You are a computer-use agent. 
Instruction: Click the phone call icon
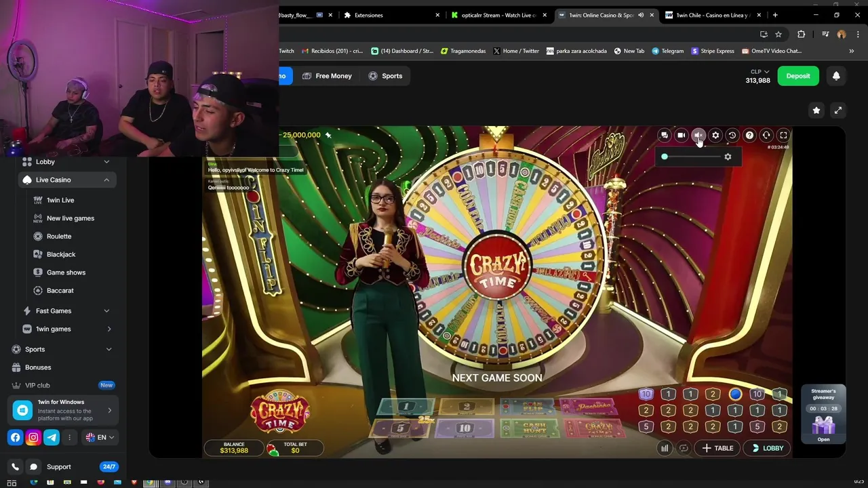[x=16, y=467]
